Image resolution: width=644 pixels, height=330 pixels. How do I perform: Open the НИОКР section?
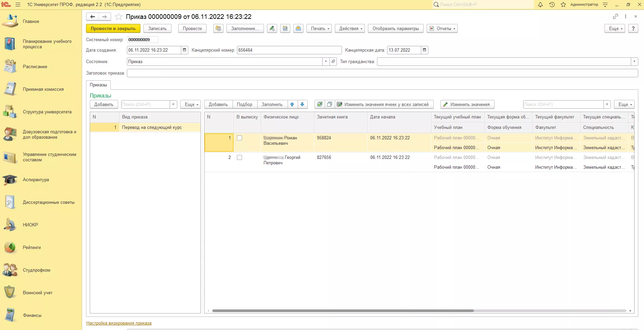click(30, 225)
